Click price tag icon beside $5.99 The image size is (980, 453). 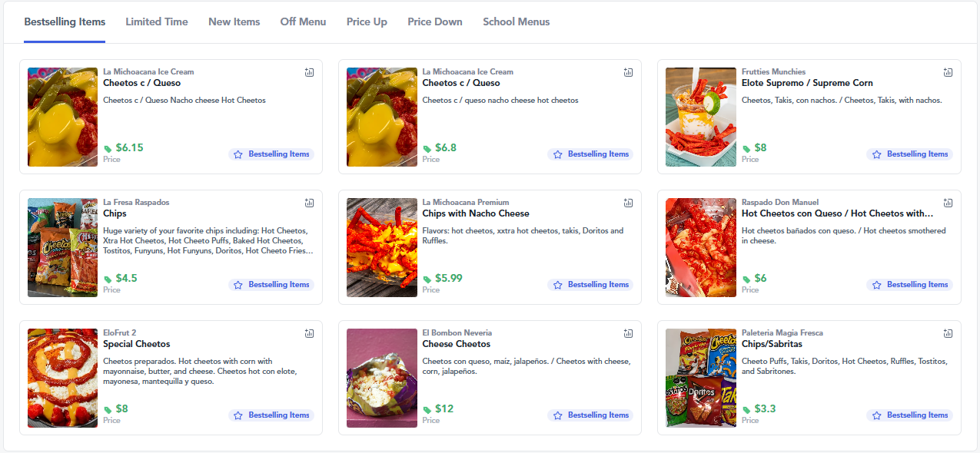click(427, 279)
